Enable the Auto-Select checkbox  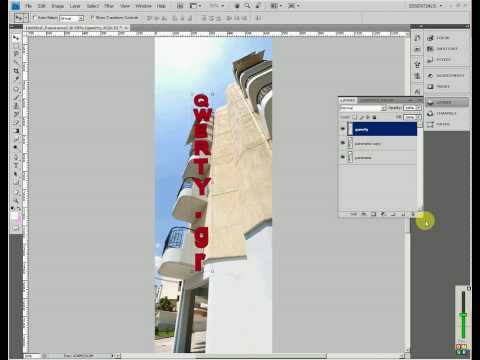[35, 18]
